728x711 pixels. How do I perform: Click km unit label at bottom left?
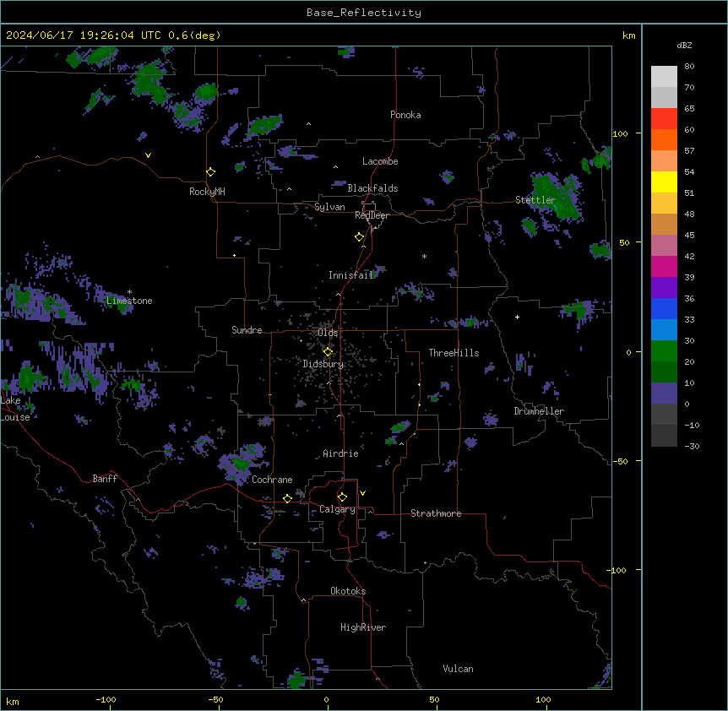coord(13,701)
